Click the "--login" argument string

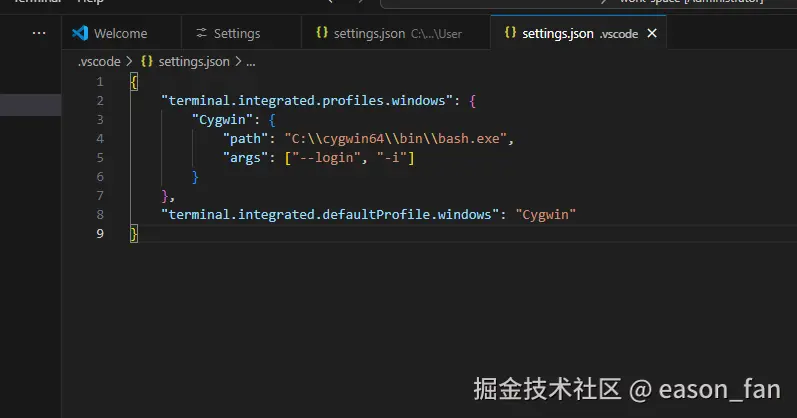[x=326, y=158]
